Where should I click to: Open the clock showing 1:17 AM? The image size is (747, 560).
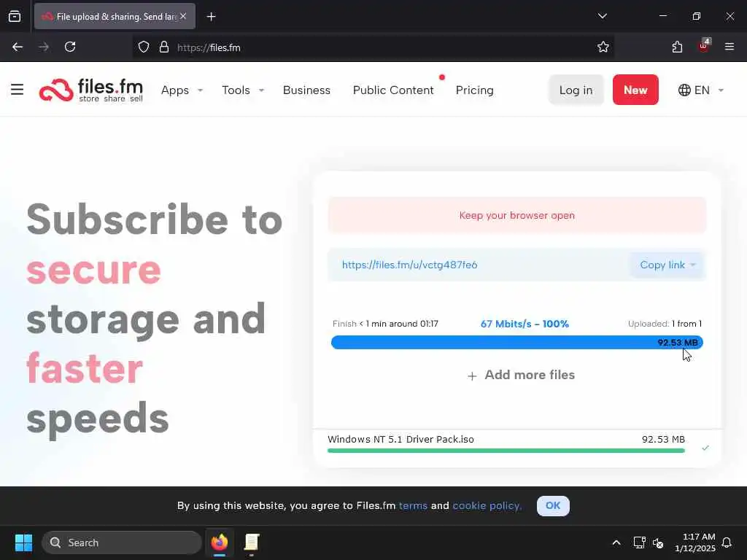(x=694, y=542)
